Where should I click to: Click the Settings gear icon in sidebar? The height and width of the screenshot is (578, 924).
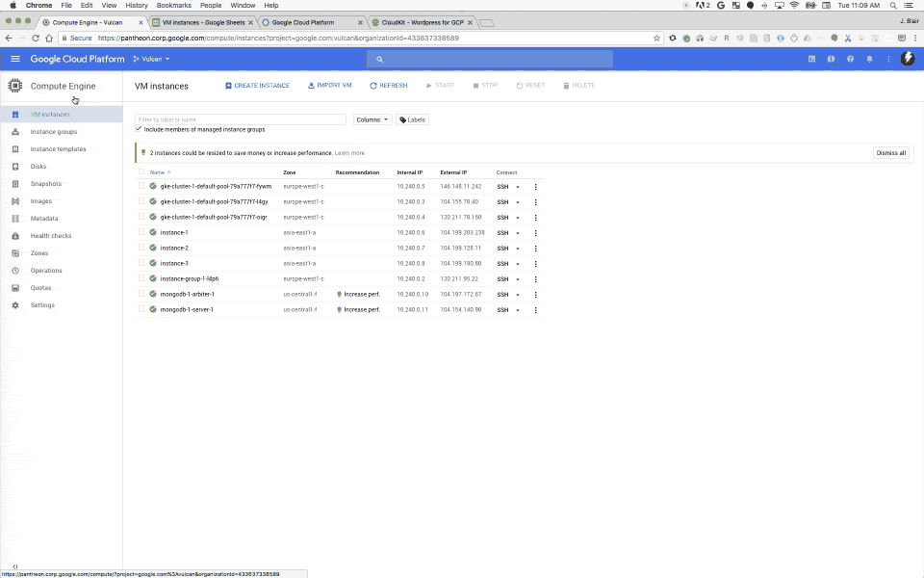[15, 305]
